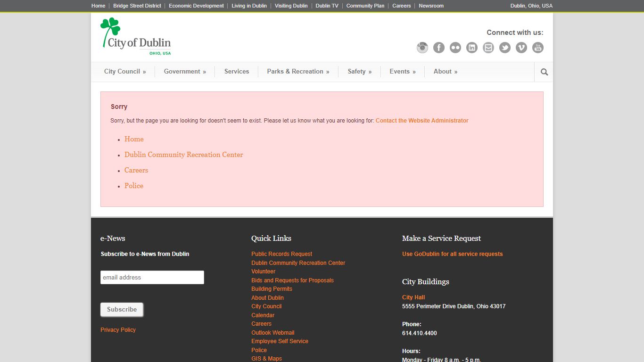Viewport: 644px width, 362px height.
Task: Open Dublin TV top link
Action: coord(327,6)
